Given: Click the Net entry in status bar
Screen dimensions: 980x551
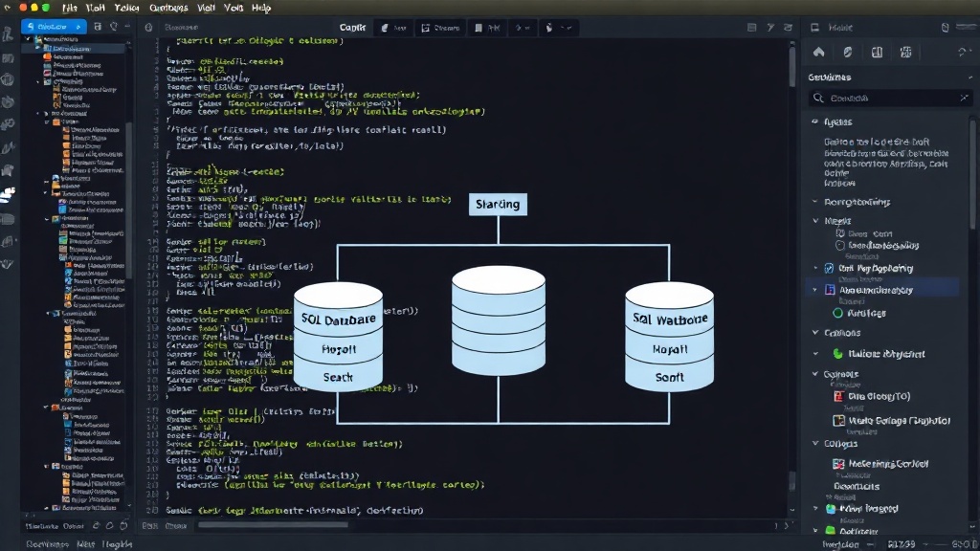Looking at the screenshot, I should point(85,544).
